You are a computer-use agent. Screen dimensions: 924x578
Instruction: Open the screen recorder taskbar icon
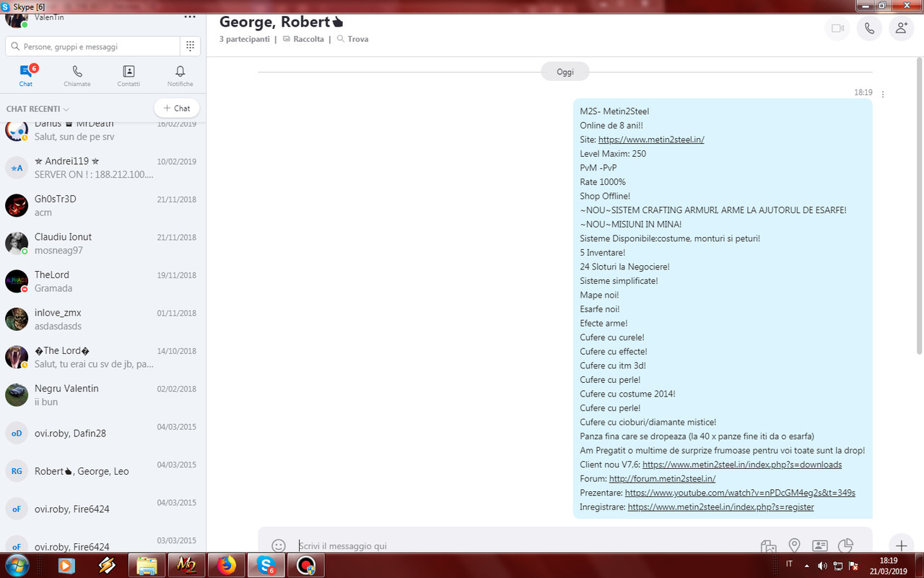(x=306, y=565)
